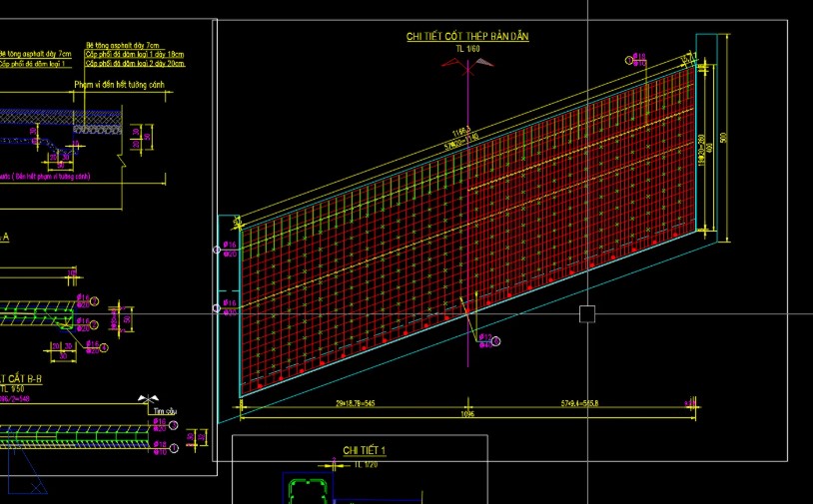This screenshot has height=504, width=813.
Task: Pick the 57x9.4=565.8 dimension text
Action: pos(576,404)
